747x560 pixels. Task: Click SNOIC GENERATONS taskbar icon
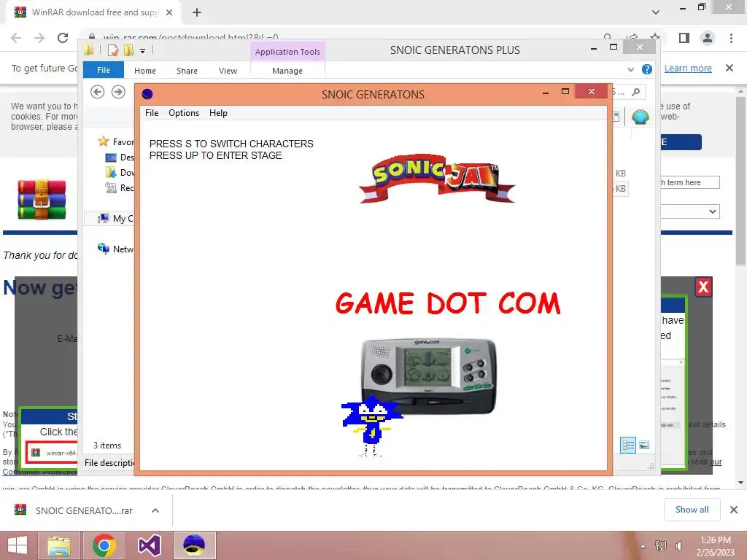pos(194,545)
